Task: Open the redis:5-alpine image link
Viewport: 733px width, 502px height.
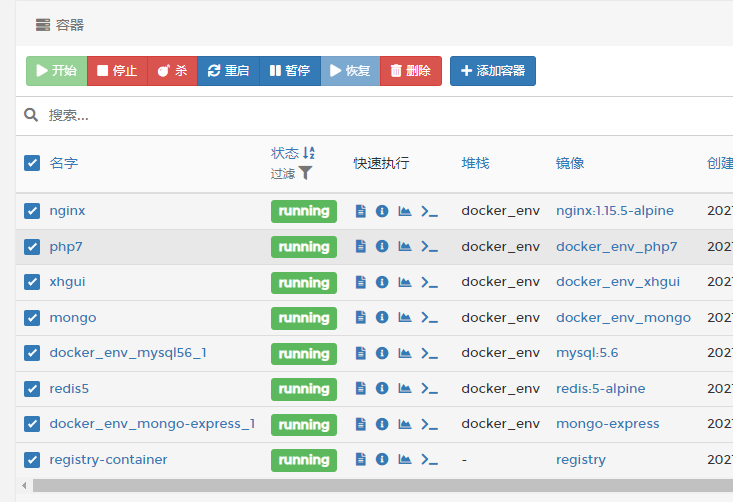Action: point(601,388)
